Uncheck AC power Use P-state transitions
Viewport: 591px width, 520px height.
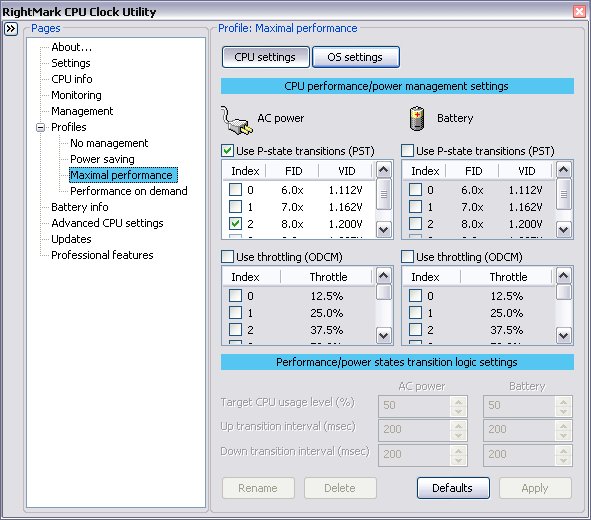click(x=227, y=151)
